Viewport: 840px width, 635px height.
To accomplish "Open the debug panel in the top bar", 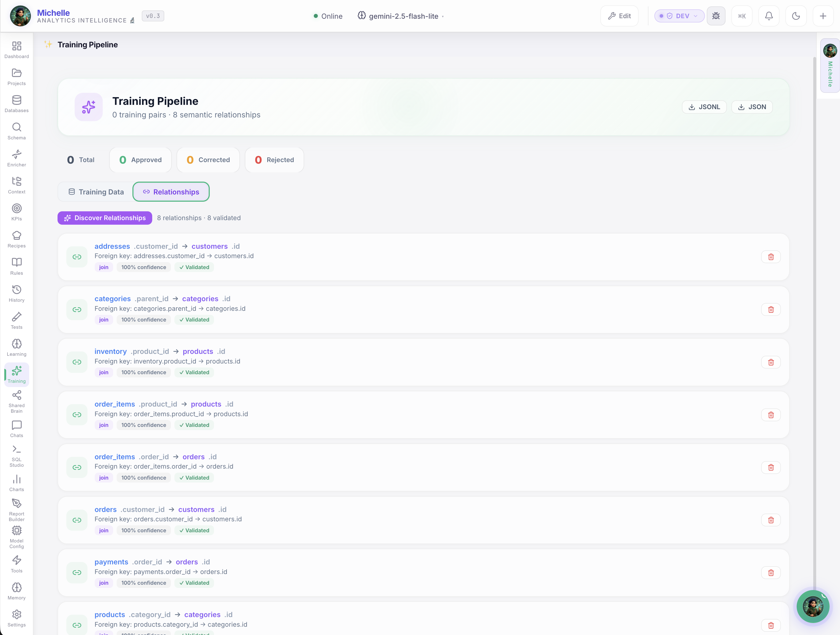I will pos(716,16).
